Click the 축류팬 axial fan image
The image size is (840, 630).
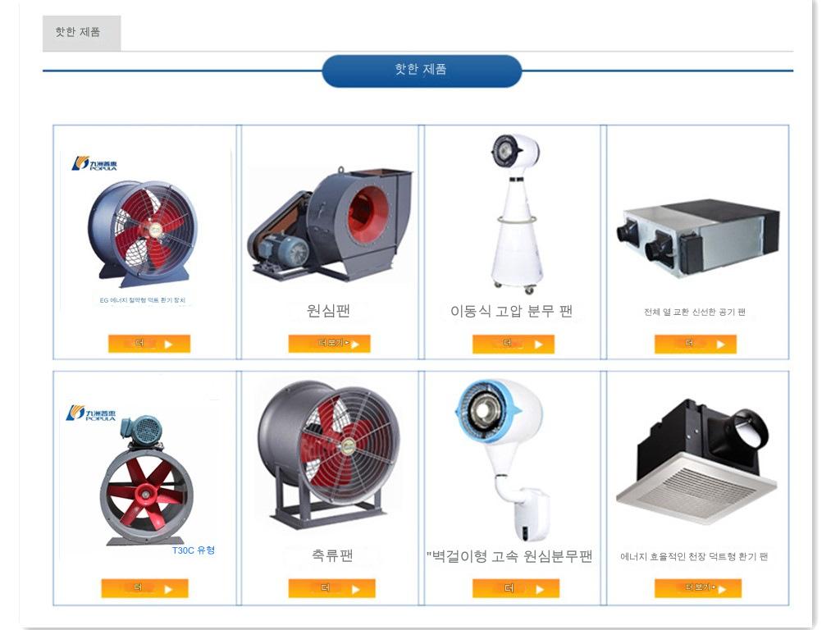tap(329, 454)
